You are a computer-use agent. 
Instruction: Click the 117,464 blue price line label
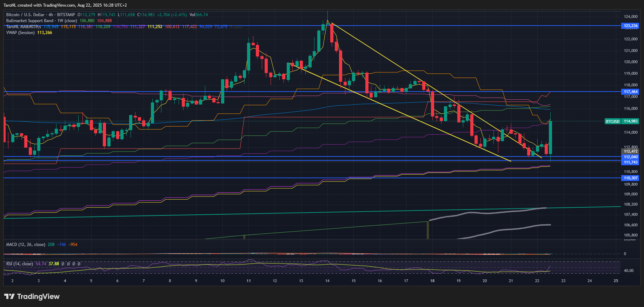(x=631, y=92)
